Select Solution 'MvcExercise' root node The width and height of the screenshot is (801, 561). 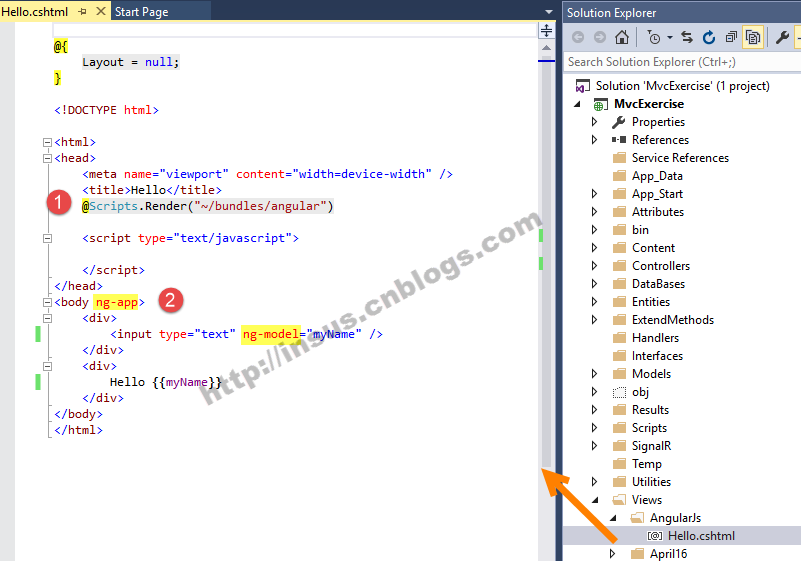pos(682,85)
